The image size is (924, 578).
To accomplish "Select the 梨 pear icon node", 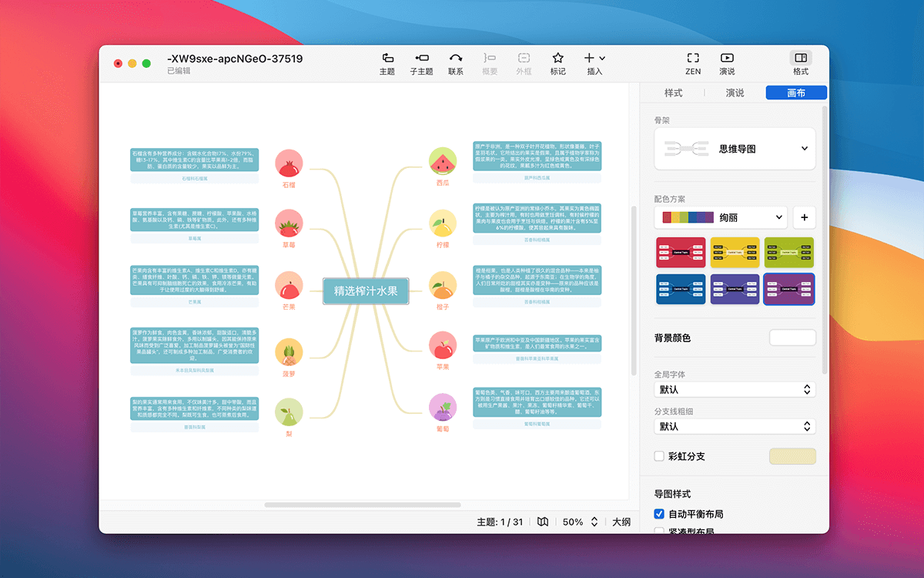I will 289,412.
